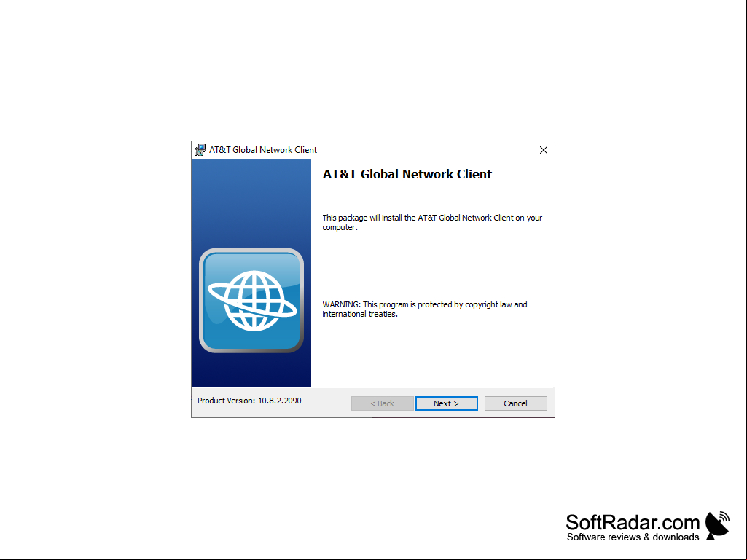Click the bold AT&T Global Network Client heading
Image resolution: width=747 pixels, height=560 pixels.
click(x=407, y=174)
